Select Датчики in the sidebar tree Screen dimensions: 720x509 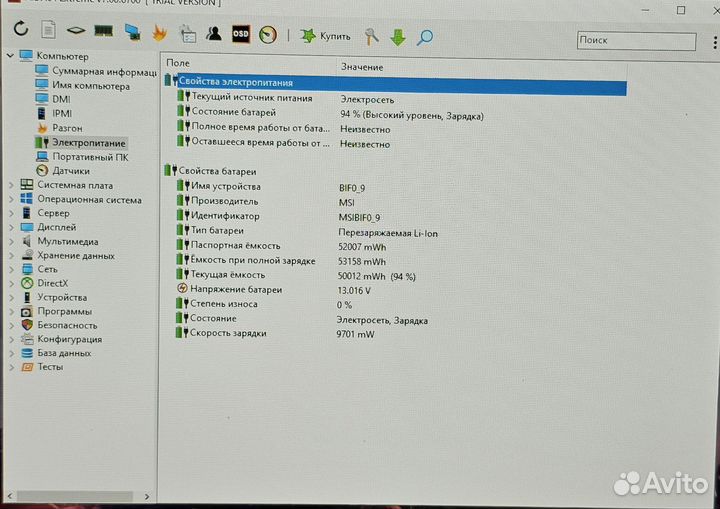[x=70, y=171]
